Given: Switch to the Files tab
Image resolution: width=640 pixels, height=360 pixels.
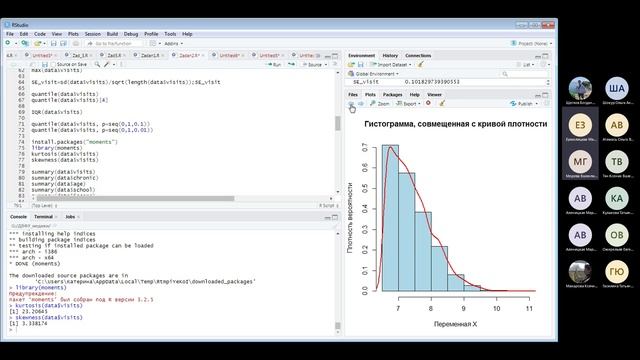Looking at the screenshot, I should point(353,95).
